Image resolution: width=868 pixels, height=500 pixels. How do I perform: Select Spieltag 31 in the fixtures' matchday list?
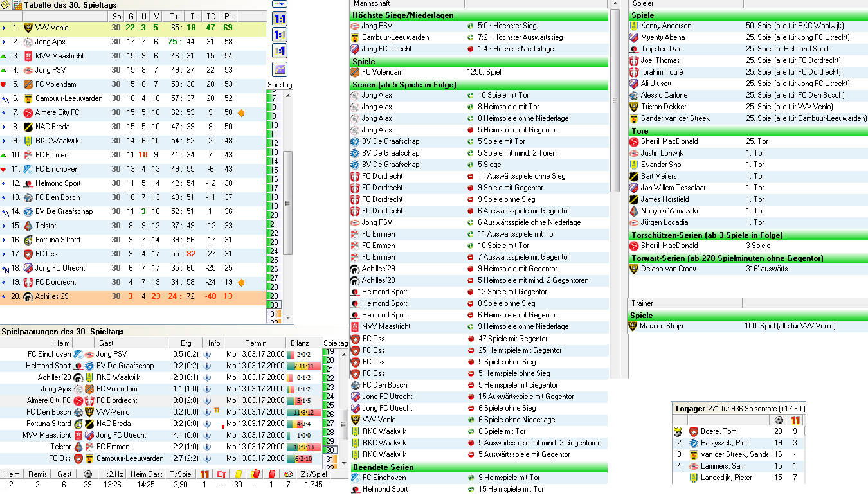pyautogui.click(x=330, y=460)
